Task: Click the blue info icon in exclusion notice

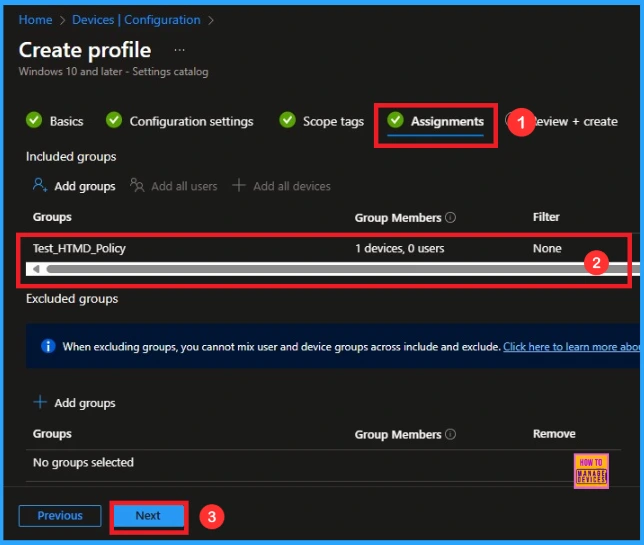Action: click(x=48, y=346)
